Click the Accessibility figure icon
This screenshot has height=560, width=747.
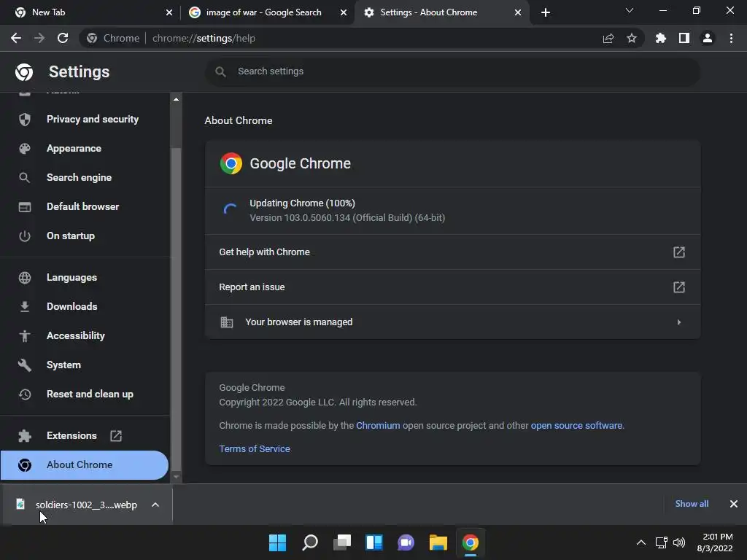[25, 335]
